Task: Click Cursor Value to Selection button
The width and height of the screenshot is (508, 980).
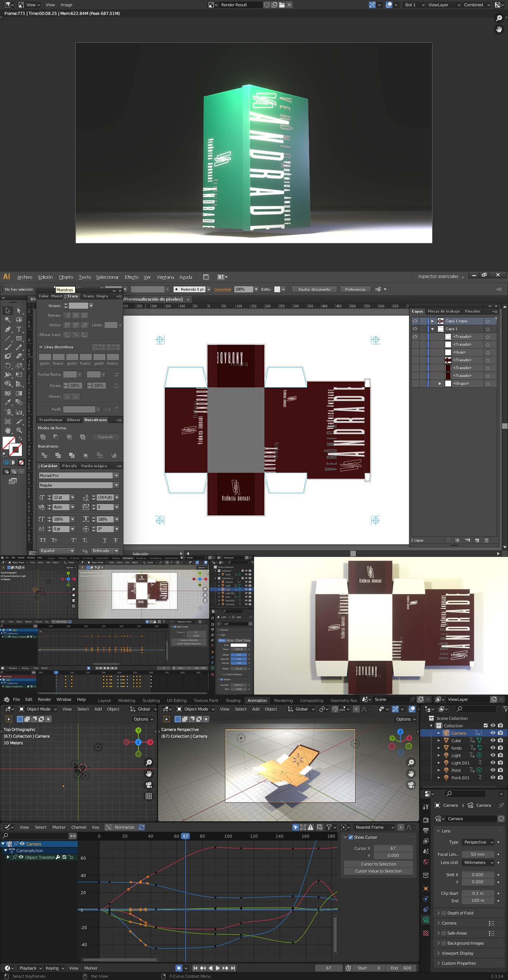Action: click(x=379, y=871)
